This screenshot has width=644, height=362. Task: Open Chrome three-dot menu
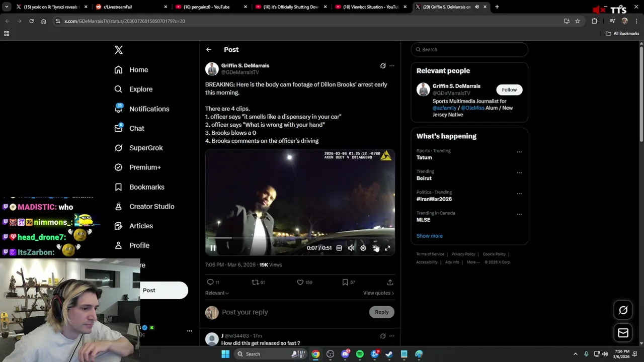pyautogui.click(x=636, y=21)
